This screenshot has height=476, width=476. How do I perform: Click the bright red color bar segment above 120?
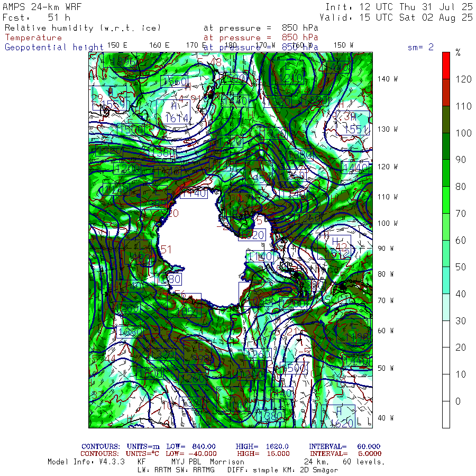[446, 66]
